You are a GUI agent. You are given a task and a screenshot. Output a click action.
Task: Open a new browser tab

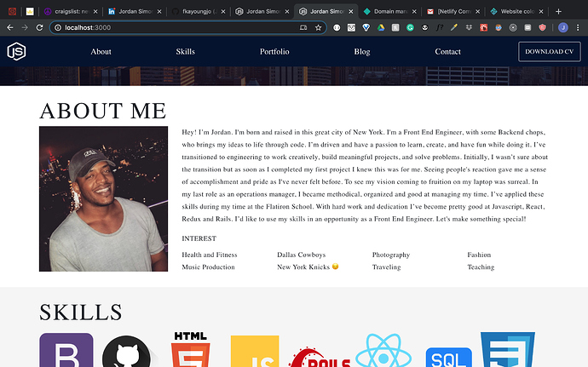coord(558,12)
